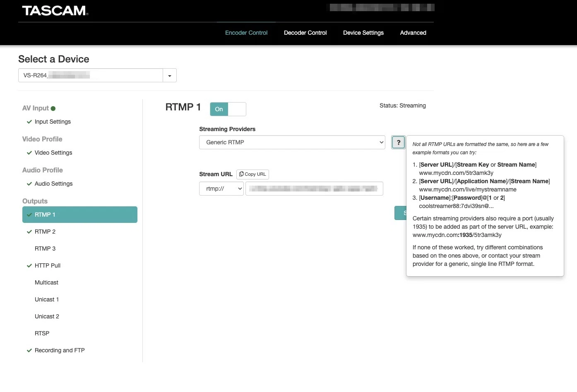Click the teal button partly hidden behind the help popup
This screenshot has height=392, width=577.
[400, 213]
